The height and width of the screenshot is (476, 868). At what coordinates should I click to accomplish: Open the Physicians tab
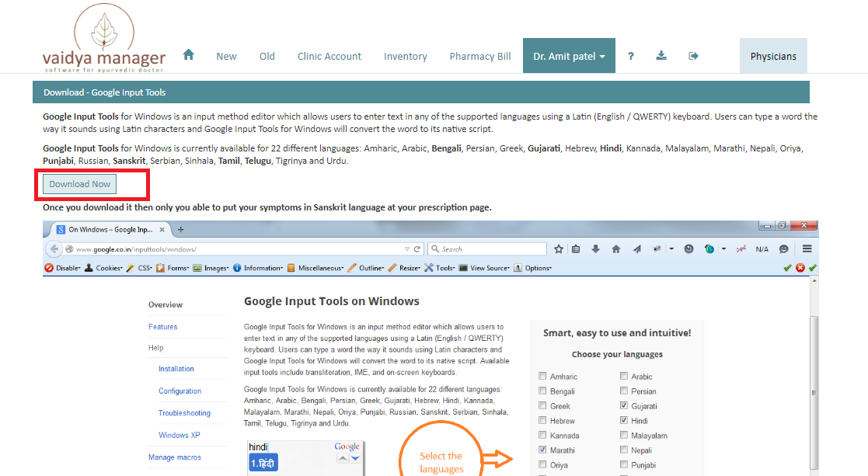pos(773,56)
